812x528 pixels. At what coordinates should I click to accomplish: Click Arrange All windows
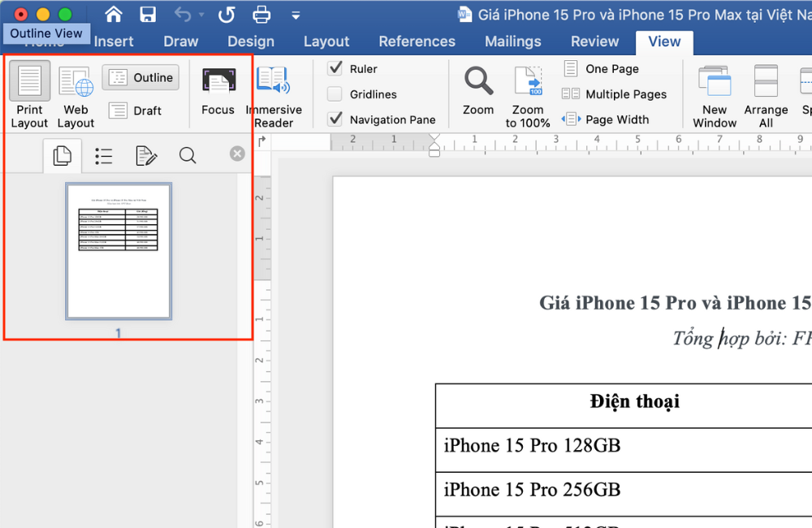coord(766,97)
